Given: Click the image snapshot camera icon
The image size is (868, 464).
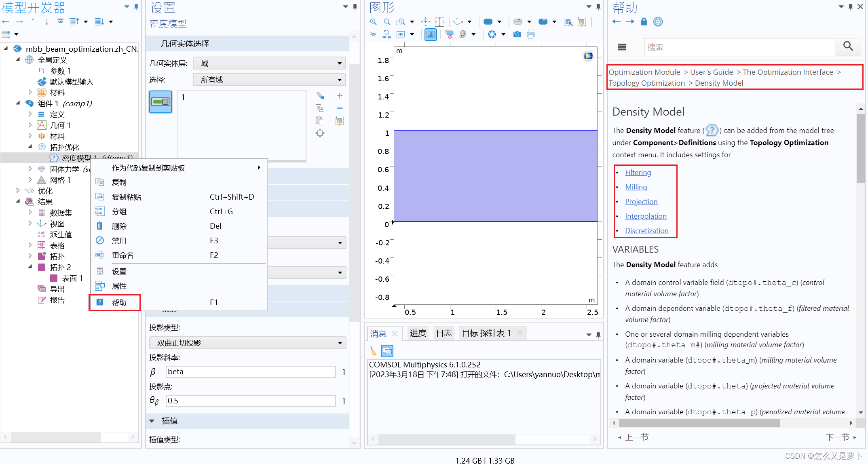Looking at the screenshot, I should pyautogui.click(x=517, y=34).
